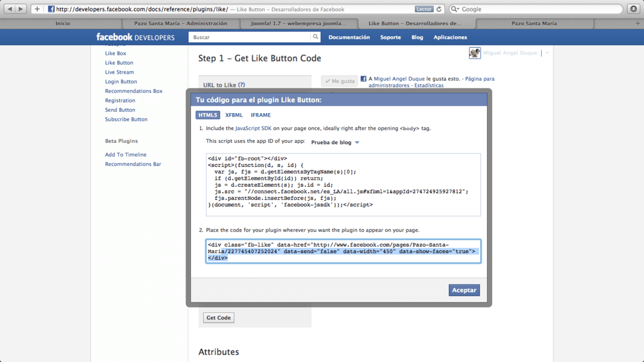Click the Aceptar button
644x362 pixels.
click(x=464, y=290)
